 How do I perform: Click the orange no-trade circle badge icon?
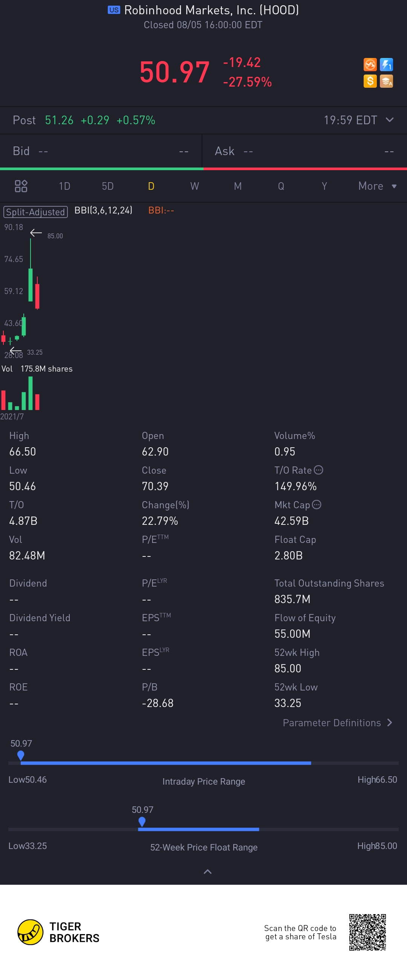(370, 65)
